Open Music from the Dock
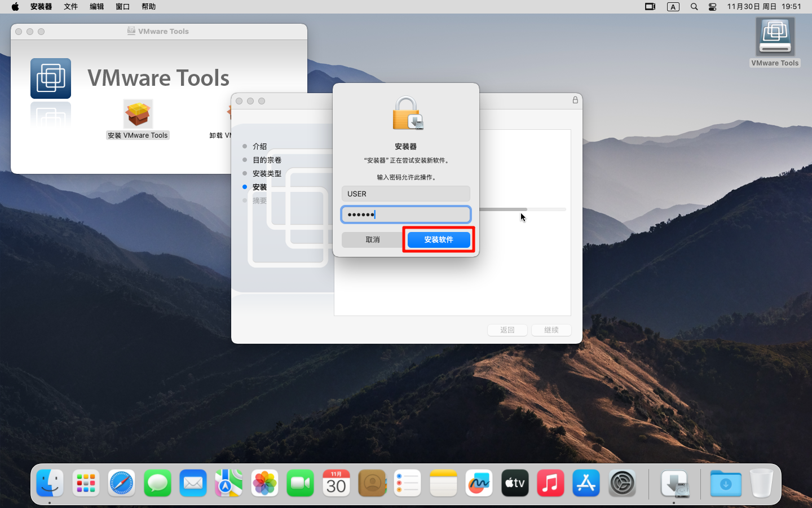812x508 pixels. coord(551,483)
